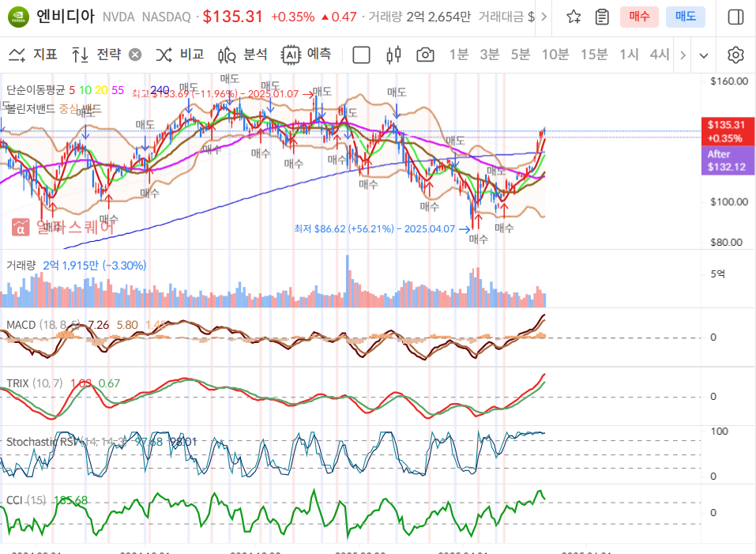Expand the timeframe dropdown arrow
The height and width of the screenshot is (554, 756).
pos(704,55)
